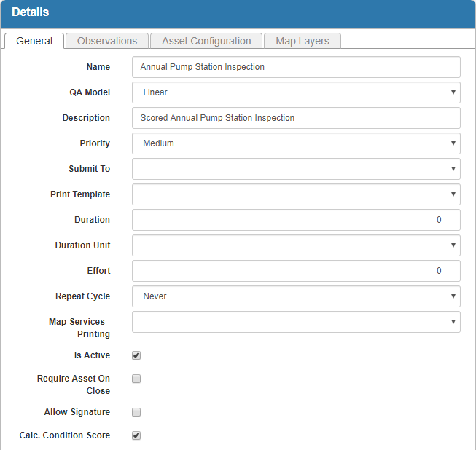Open the Repeat Cycle dropdown

(x=296, y=296)
